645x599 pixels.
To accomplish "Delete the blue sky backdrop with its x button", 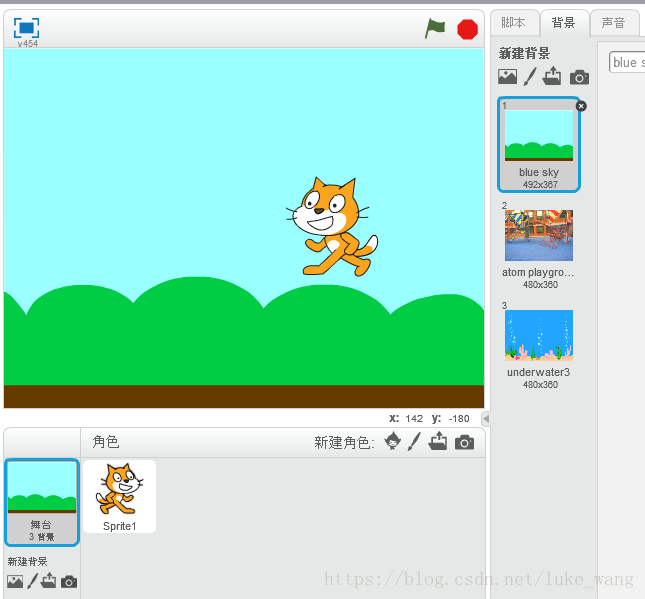I will [581, 106].
